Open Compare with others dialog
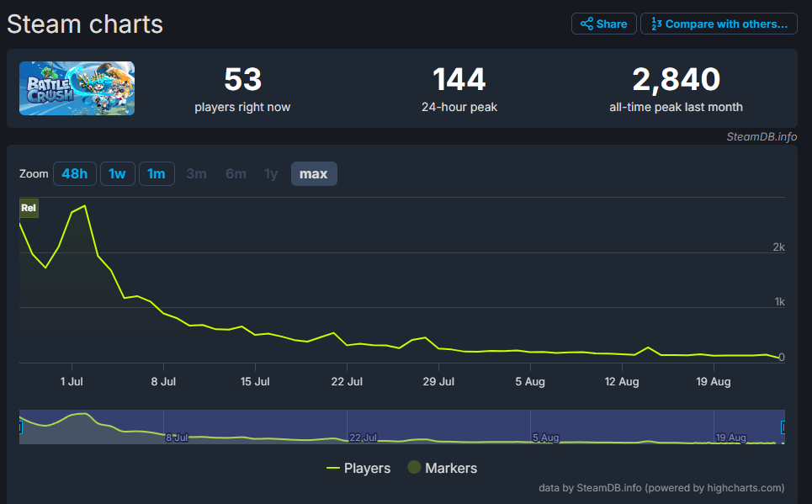 [719, 24]
